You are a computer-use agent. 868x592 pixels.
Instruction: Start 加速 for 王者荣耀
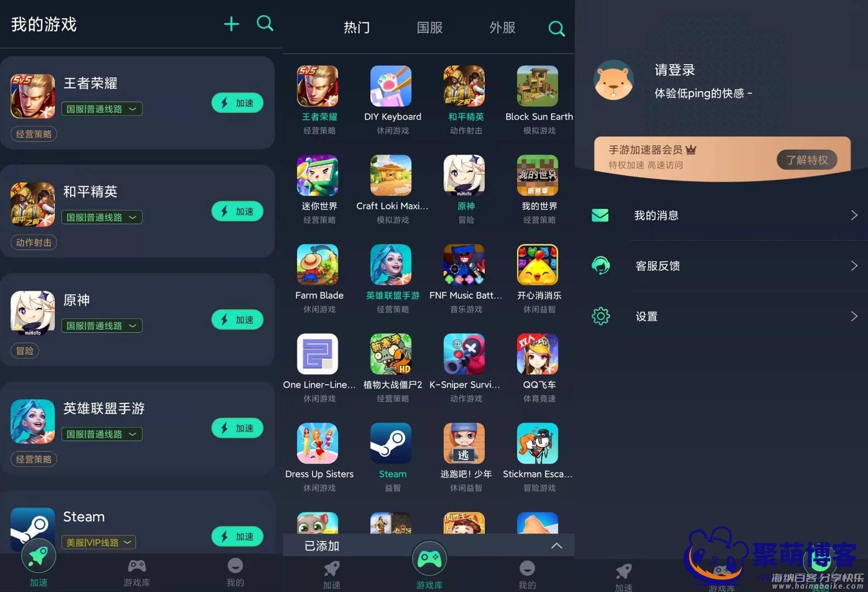pos(237,103)
